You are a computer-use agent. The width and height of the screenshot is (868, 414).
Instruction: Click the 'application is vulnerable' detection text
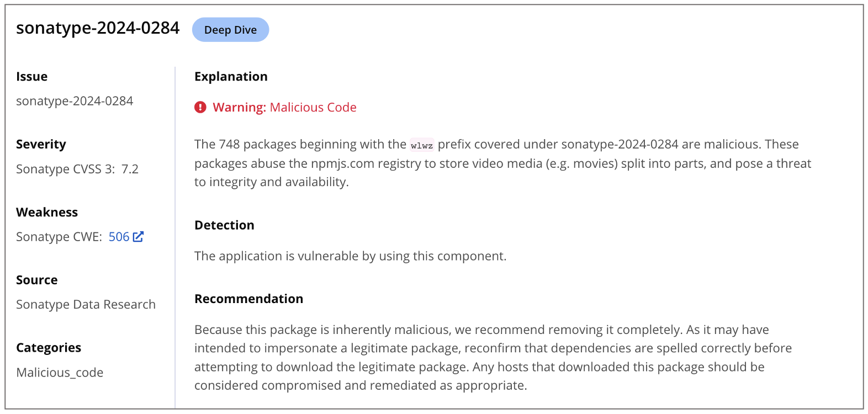pyautogui.click(x=350, y=256)
